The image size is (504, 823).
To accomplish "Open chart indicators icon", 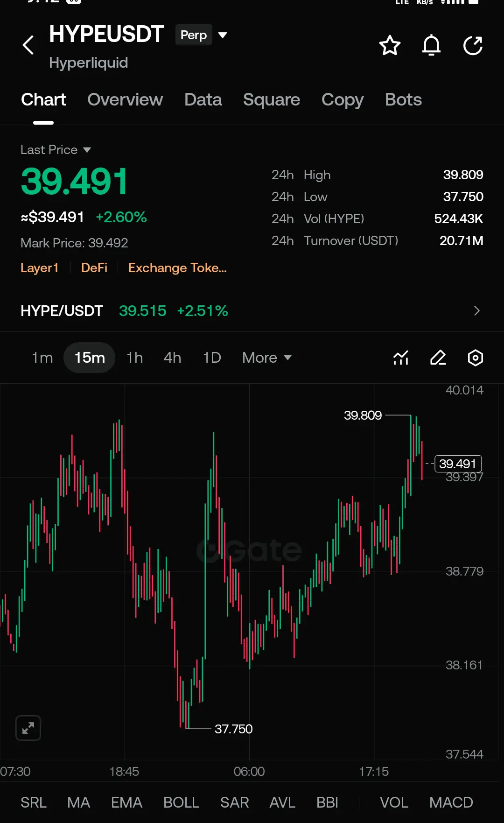I will click(401, 358).
